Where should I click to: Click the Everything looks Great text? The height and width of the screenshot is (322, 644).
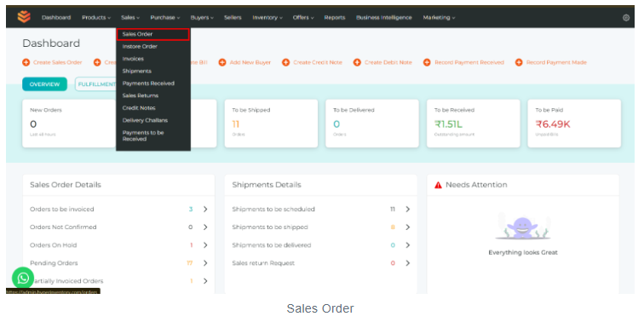click(523, 253)
